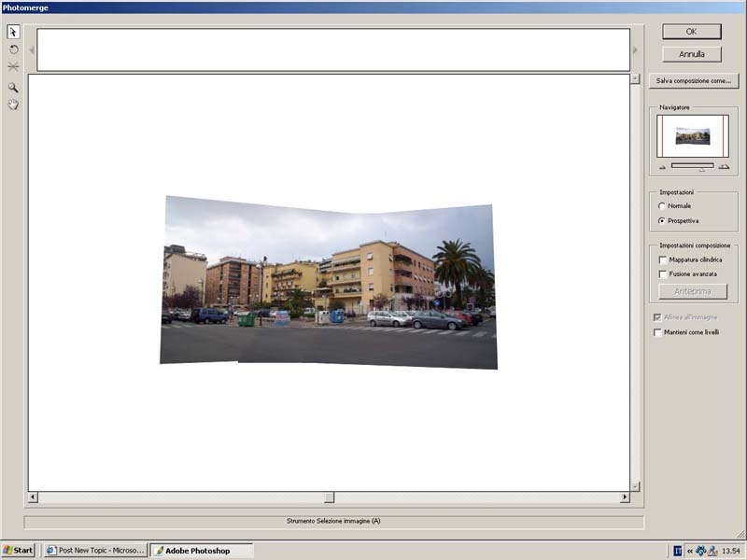This screenshot has height=560, width=747.
Task: Open the Windows Start menu
Action: 18,551
